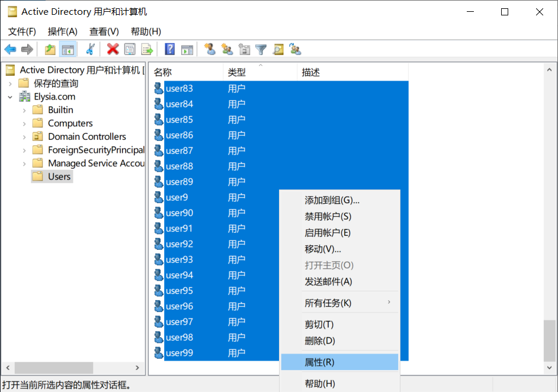Click the red X delete toolbar icon

coord(113,49)
